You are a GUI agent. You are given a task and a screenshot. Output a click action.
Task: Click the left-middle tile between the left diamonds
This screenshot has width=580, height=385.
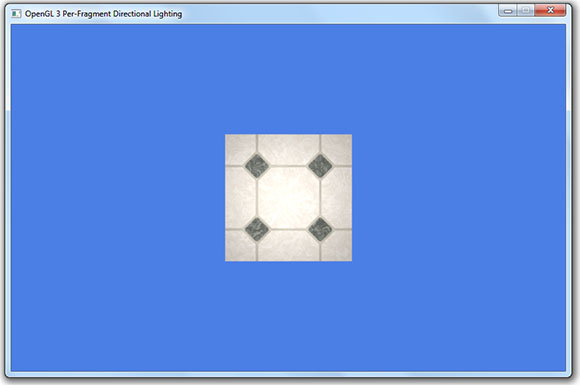point(241,197)
